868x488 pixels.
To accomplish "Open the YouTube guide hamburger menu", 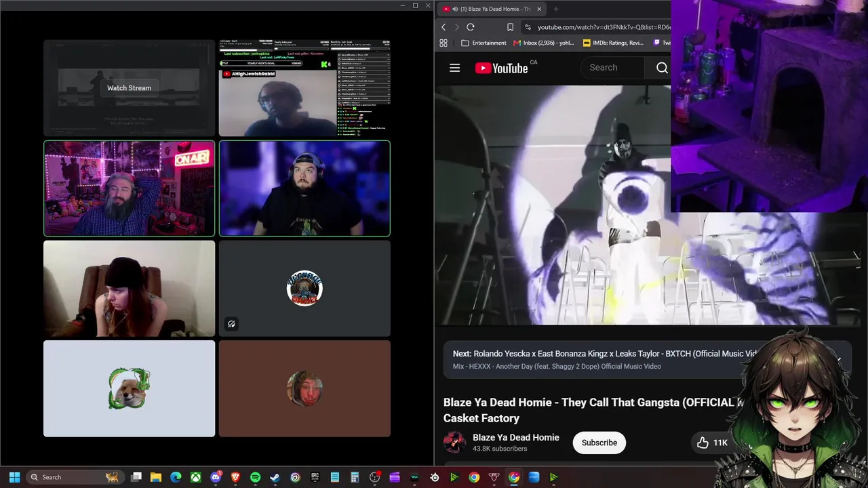I will (454, 68).
